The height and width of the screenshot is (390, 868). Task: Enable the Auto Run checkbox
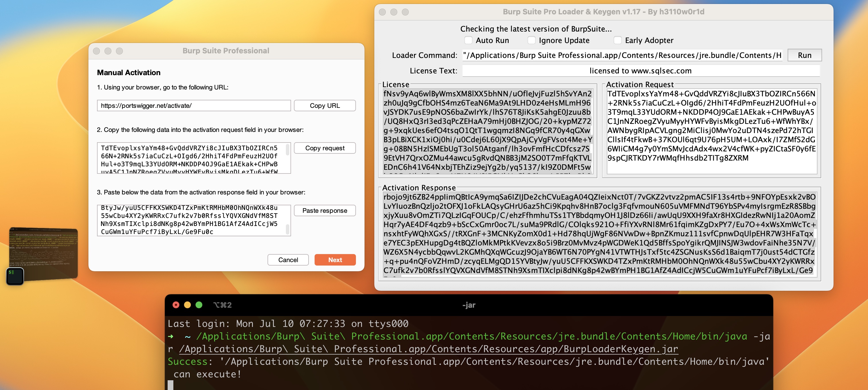point(468,40)
